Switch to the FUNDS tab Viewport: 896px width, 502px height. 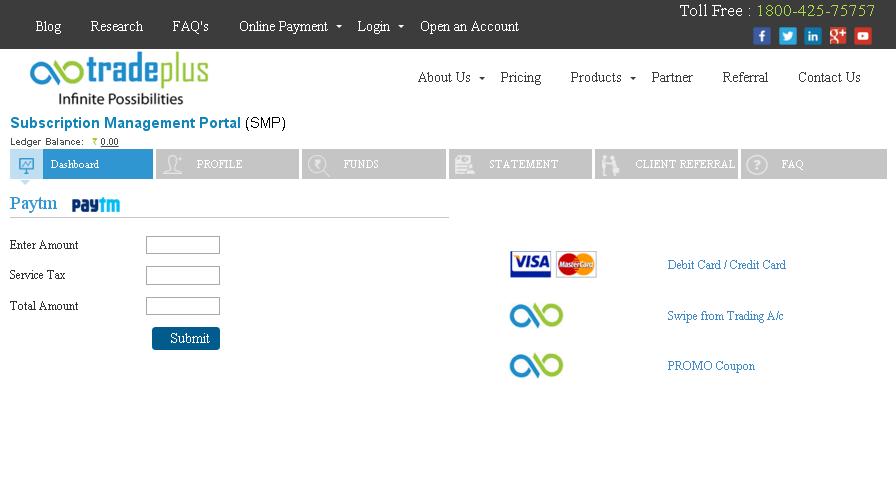click(x=374, y=164)
